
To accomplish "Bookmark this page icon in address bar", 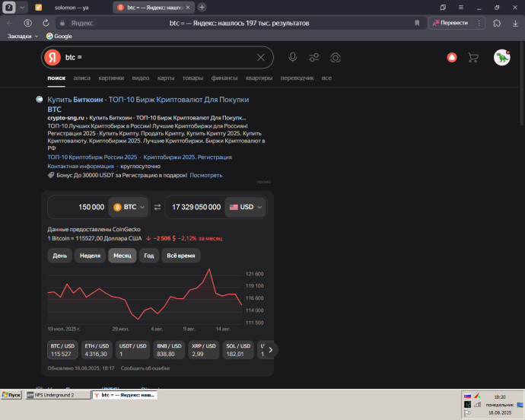I will [x=417, y=23].
